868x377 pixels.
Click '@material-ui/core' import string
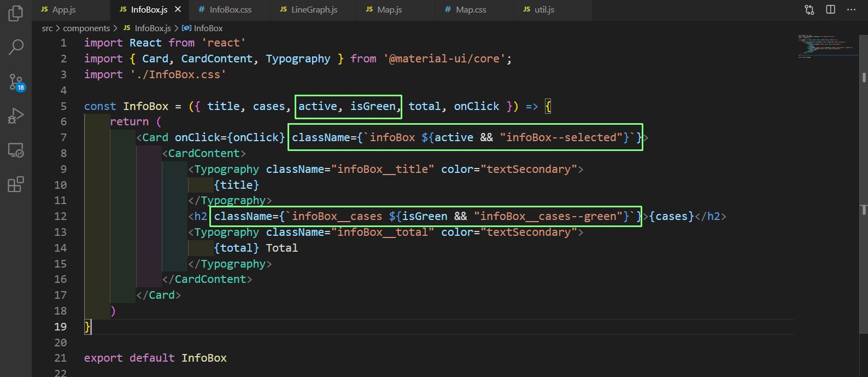coord(444,59)
